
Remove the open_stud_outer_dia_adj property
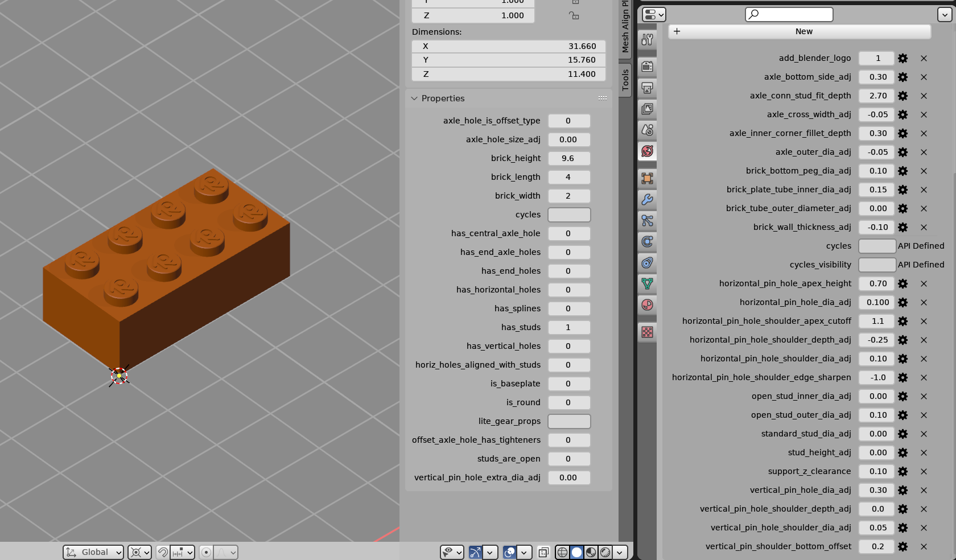tap(924, 415)
